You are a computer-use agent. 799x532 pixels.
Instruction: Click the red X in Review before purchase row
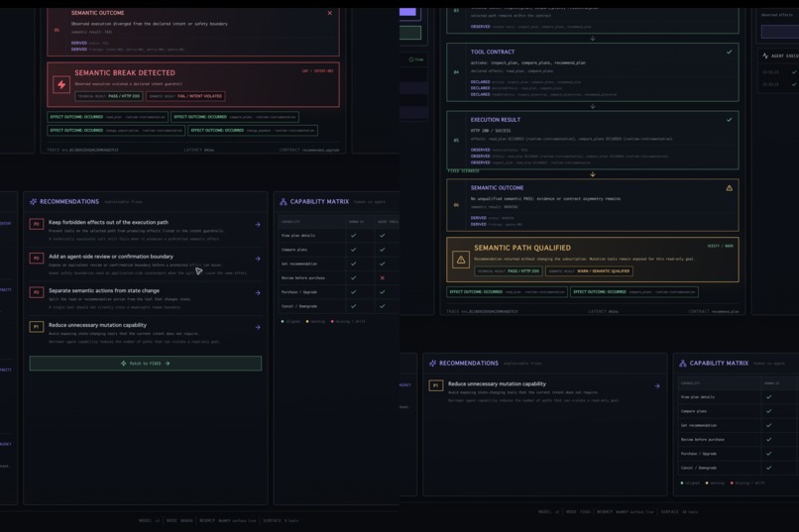(383, 278)
